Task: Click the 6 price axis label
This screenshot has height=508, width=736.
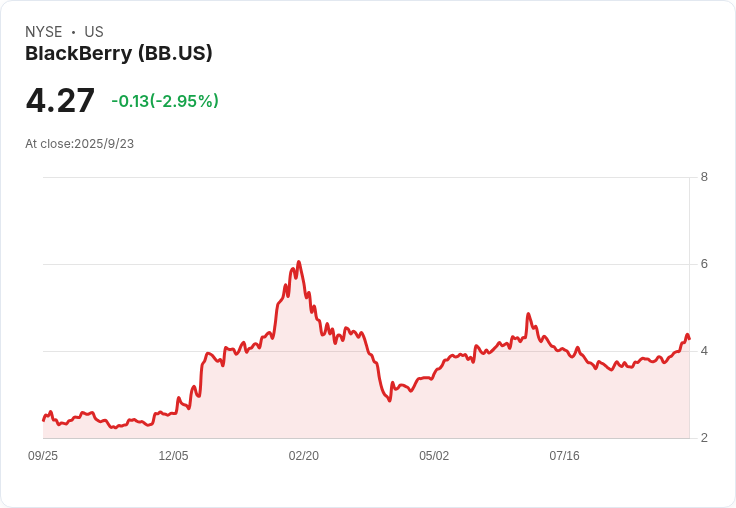Action: coord(704,264)
